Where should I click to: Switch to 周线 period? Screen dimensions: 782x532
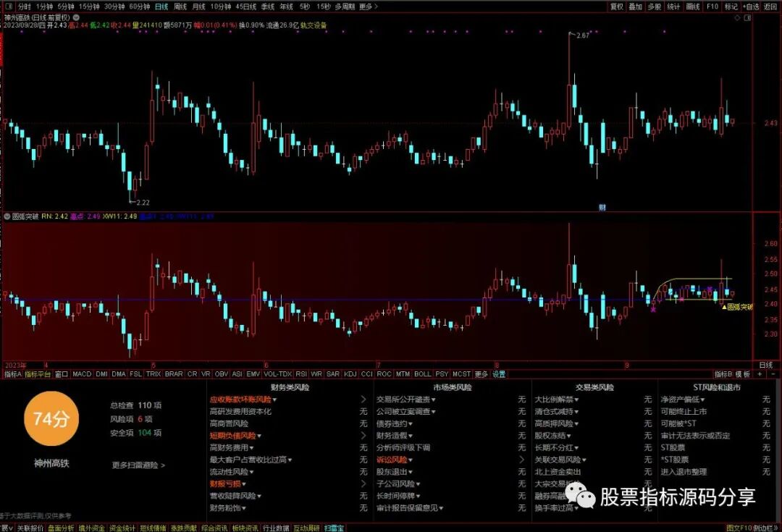(180, 7)
